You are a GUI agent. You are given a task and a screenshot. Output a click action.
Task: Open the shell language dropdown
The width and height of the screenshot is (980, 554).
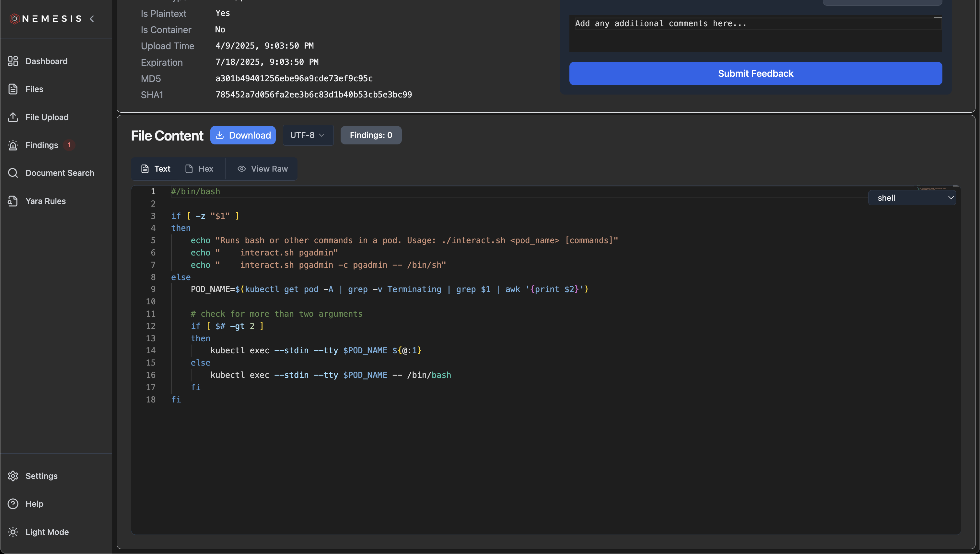[912, 198]
